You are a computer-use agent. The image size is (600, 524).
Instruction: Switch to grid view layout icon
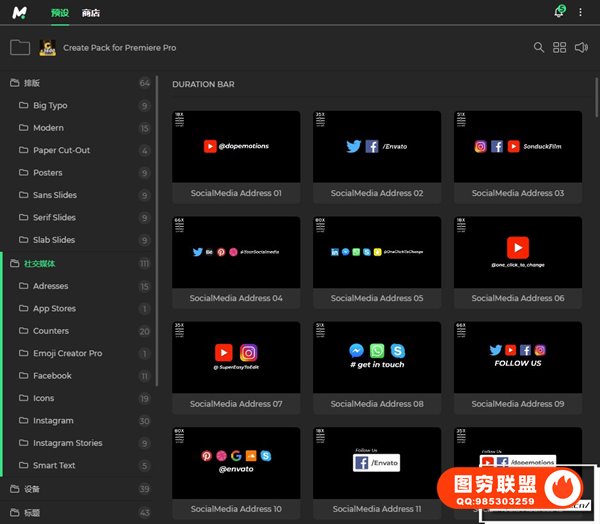tap(560, 47)
